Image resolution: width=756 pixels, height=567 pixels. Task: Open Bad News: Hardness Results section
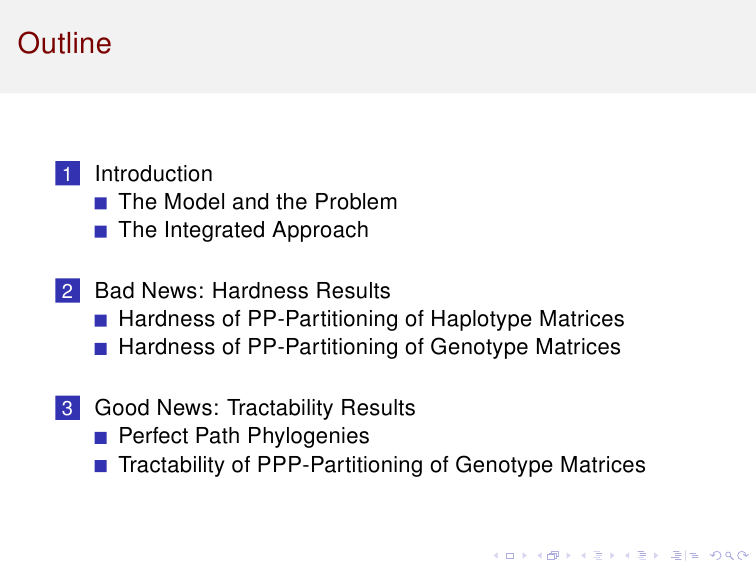pyautogui.click(x=243, y=291)
